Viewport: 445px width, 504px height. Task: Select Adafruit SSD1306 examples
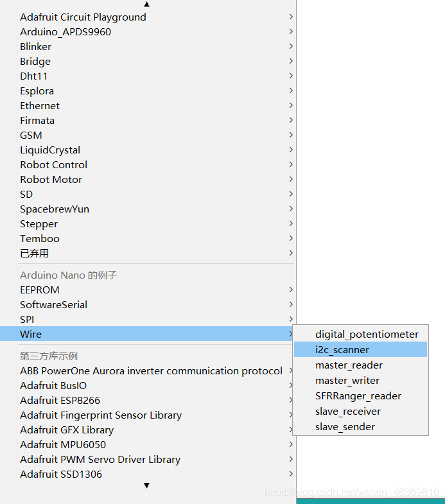pyautogui.click(x=148, y=474)
